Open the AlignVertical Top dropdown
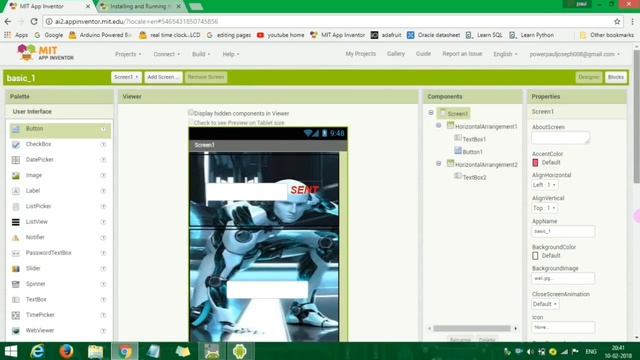Screen dimensions: 640x360 pyautogui.click(x=545, y=208)
